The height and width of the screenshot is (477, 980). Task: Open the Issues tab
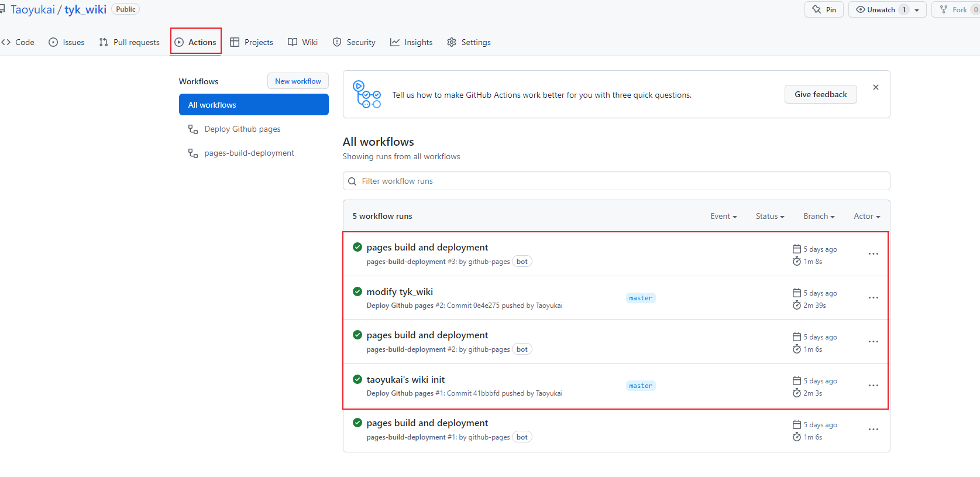pos(67,42)
